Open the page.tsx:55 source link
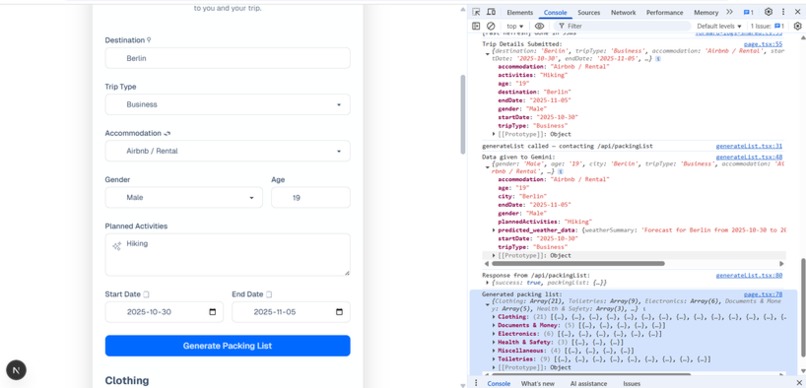 point(763,44)
